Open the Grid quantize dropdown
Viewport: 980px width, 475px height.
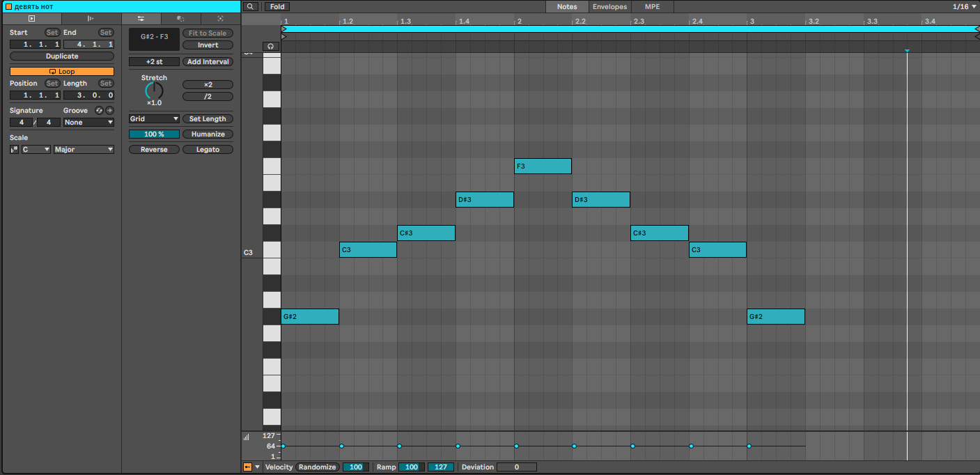point(154,119)
